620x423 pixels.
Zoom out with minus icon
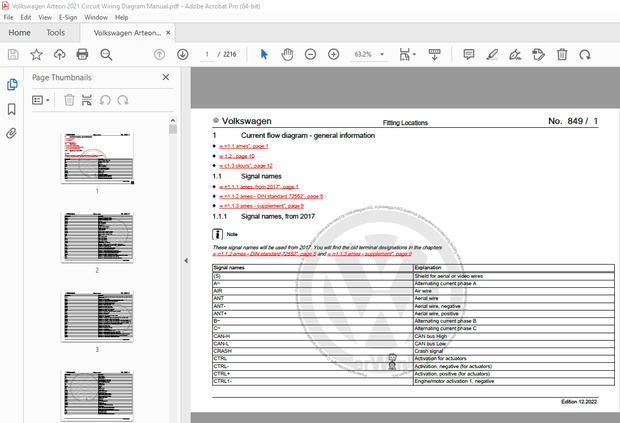[310, 55]
